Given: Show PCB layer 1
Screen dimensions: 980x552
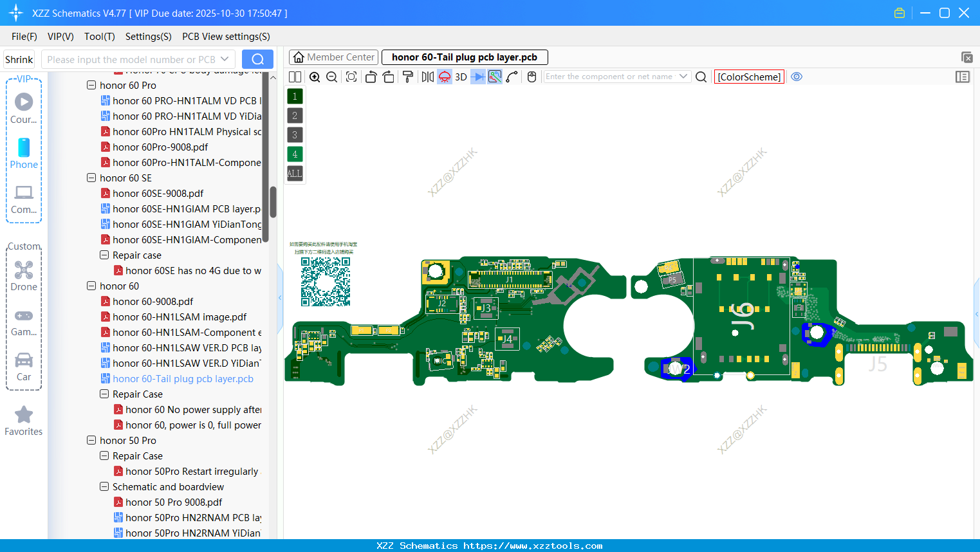Looking at the screenshot, I should 295,97.
